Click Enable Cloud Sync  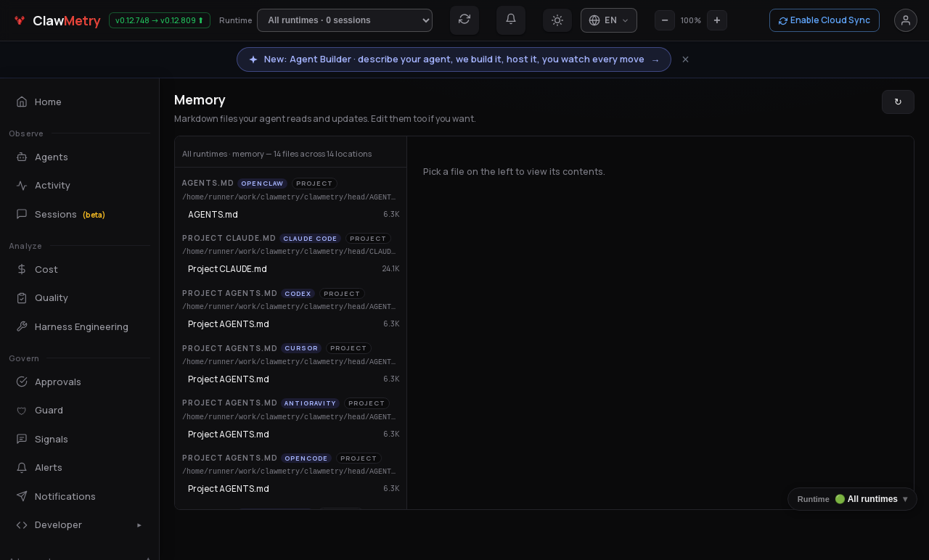[x=824, y=20]
